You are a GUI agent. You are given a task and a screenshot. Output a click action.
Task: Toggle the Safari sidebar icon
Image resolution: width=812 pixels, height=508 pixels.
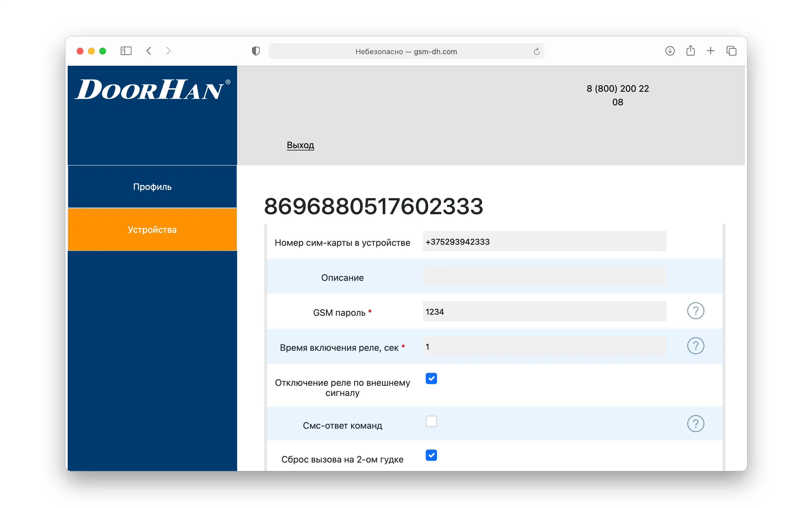click(126, 51)
